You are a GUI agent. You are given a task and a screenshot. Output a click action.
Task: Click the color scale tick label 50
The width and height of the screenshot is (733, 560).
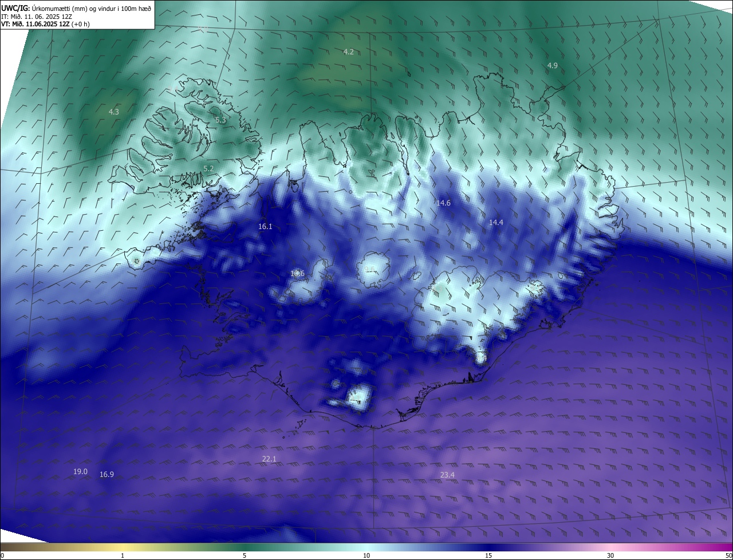pyautogui.click(x=728, y=555)
